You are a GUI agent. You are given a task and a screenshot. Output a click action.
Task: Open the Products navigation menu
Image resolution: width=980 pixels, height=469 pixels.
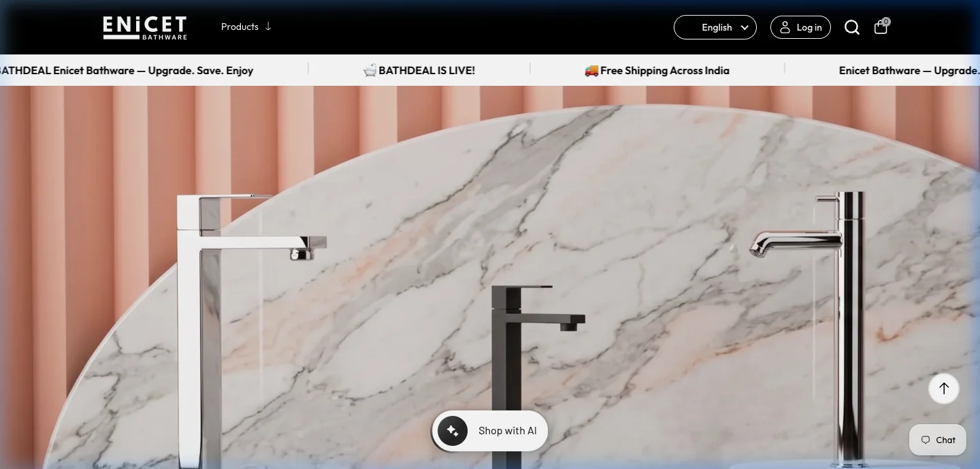246,27
